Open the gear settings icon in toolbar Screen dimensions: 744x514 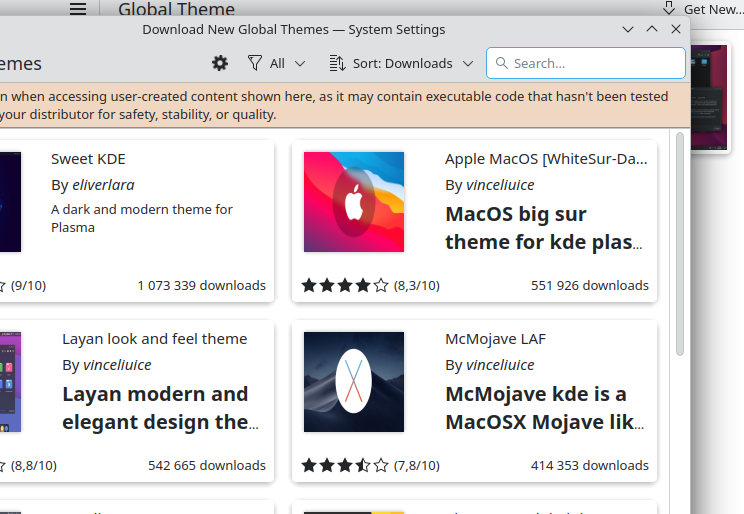pos(220,63)
